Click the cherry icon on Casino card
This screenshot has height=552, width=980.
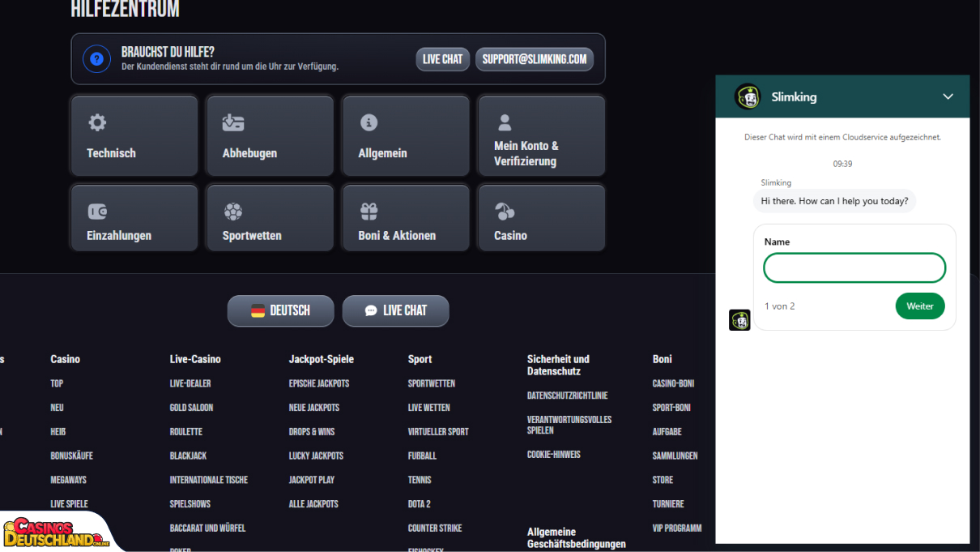point(505,212)
